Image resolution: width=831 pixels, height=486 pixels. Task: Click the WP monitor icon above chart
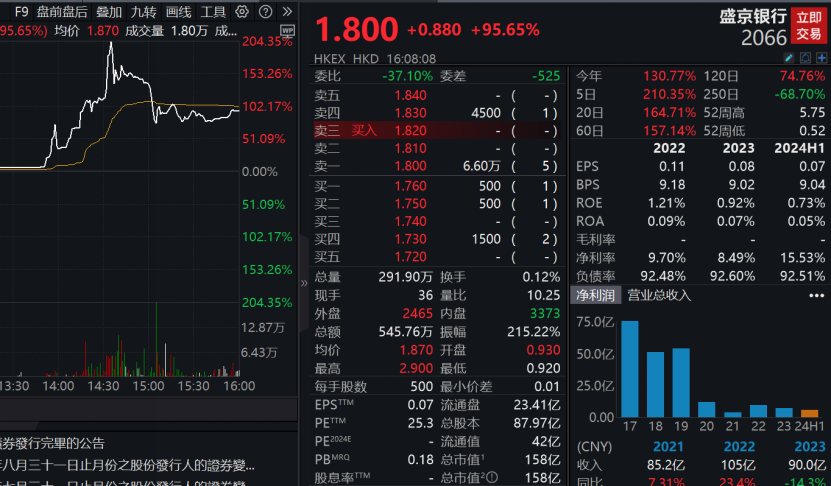pos(287,30)
